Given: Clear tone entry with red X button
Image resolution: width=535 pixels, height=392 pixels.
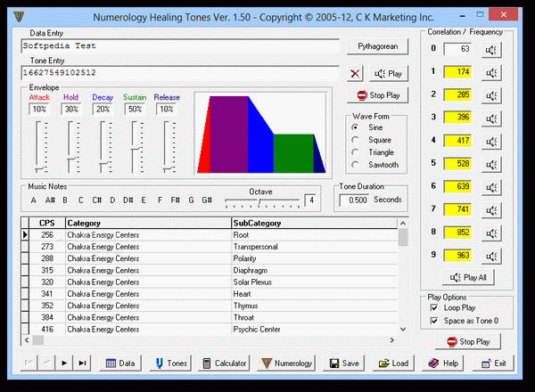Looking at the screenshot, I should point(355,74).
